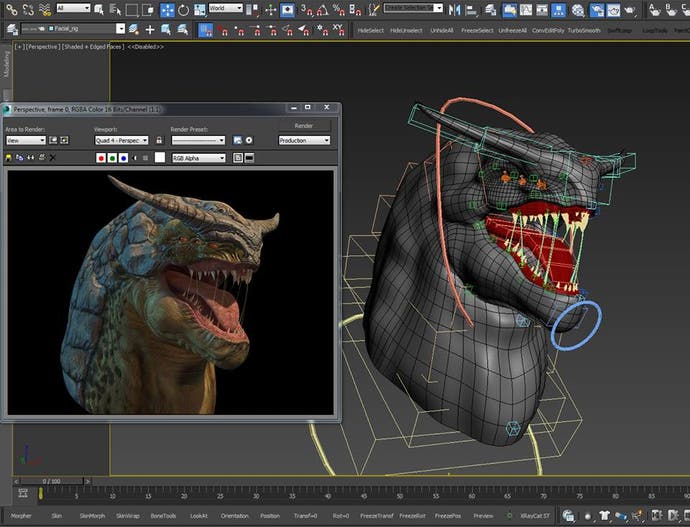The width and height of the screenshot is (690, 527).
Task: Activate the Select and Rotate tool
Action: tap(184, 9)
